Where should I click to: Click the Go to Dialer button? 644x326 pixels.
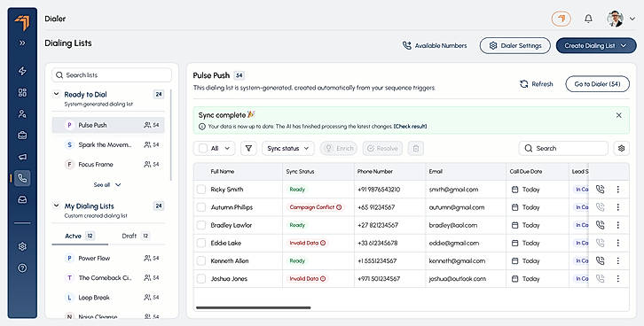[597, 84]
